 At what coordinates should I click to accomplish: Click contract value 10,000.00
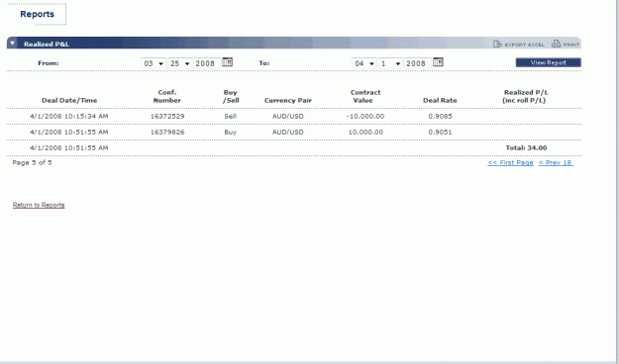(365, 133)
